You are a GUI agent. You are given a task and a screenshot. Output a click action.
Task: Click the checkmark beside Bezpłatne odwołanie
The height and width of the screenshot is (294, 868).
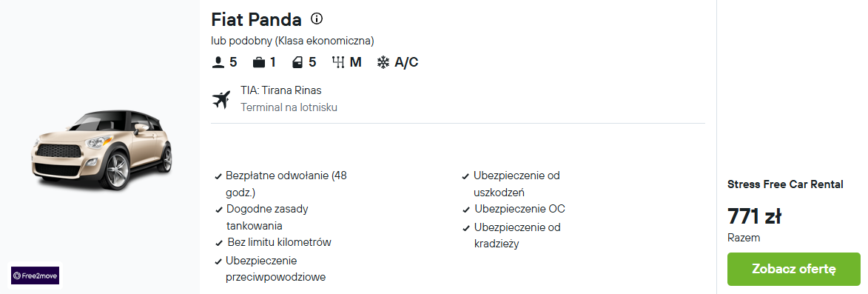point(218,177)
